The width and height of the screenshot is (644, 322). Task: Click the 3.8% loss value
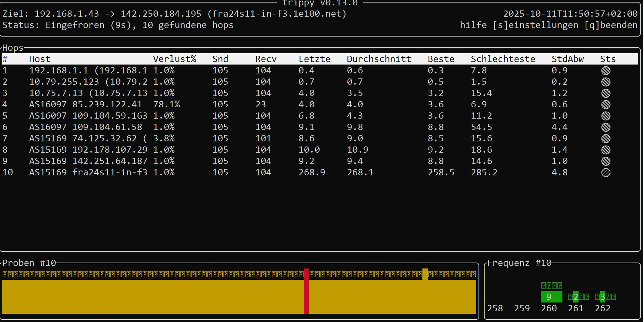[x=164, y=139]
